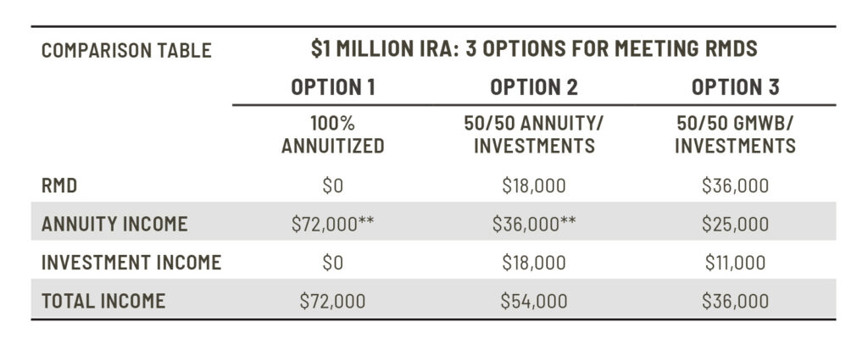Click the $54,000 total income value
The image size is (868, 339).
(x=533, y=301)
